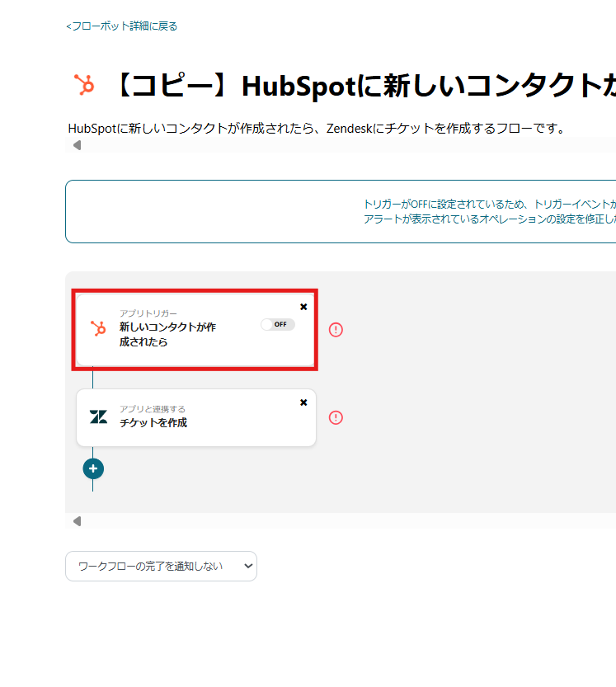
Task: Remove the 新しいコンタクトが作成されたら trigger card
Action: click(303, 307)
